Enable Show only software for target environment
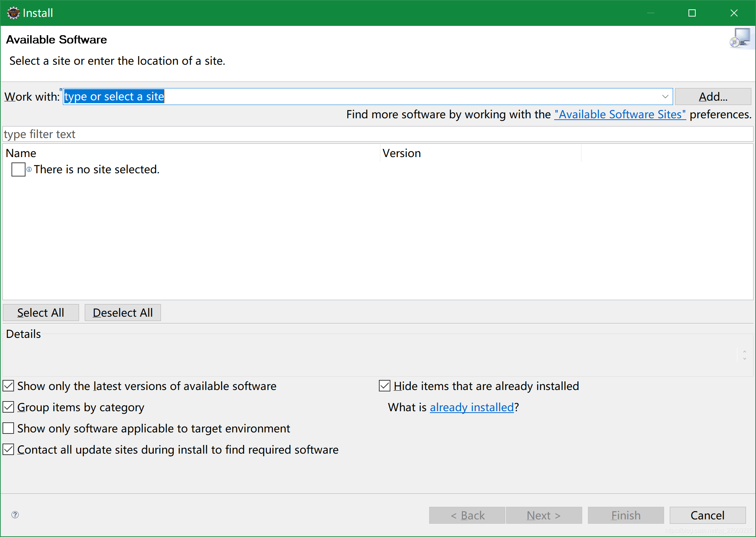The width and height of the screenshot is (756, 537). click(8, 429)
